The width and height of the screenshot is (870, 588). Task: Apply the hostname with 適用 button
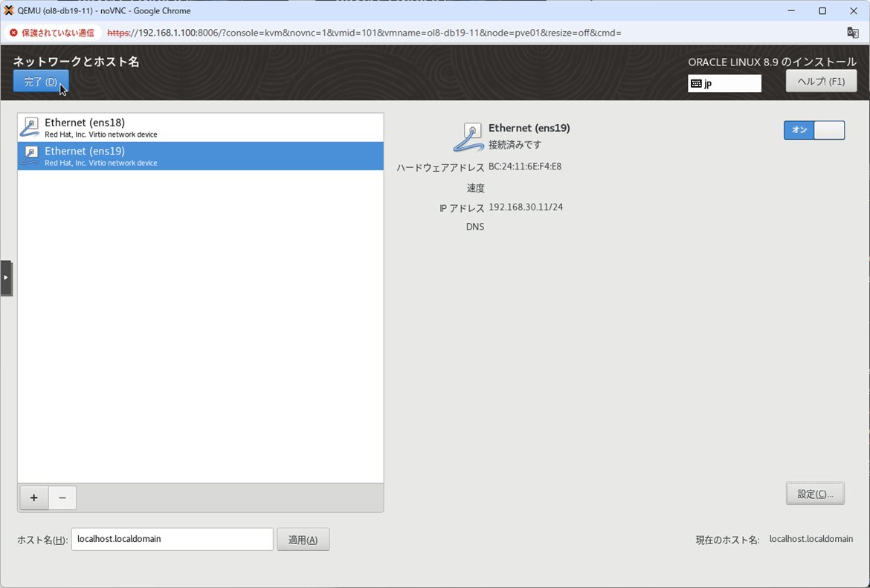click(303, 540)
